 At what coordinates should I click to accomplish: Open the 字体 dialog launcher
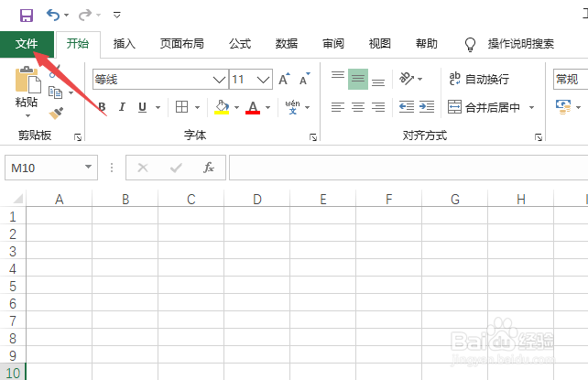point(313,137)
